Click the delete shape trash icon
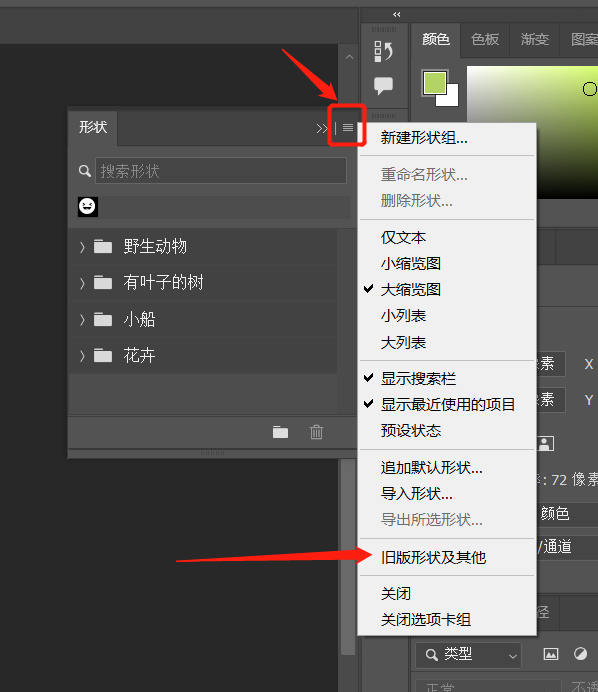Viewport: 598px width, 692px height. tap(316, 432)
